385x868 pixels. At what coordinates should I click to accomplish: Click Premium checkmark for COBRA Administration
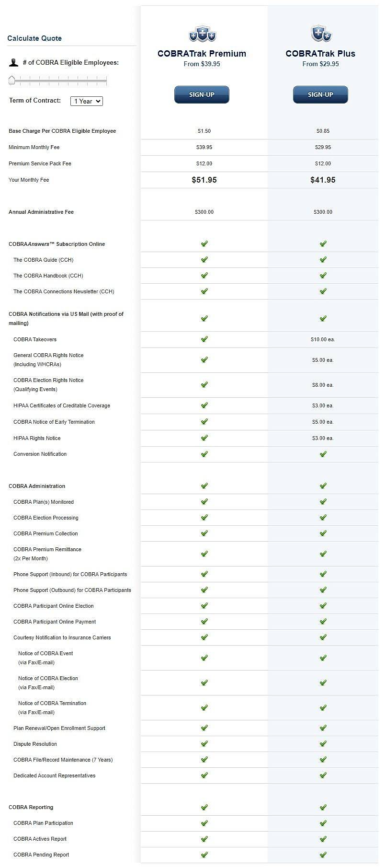(204, 486)
